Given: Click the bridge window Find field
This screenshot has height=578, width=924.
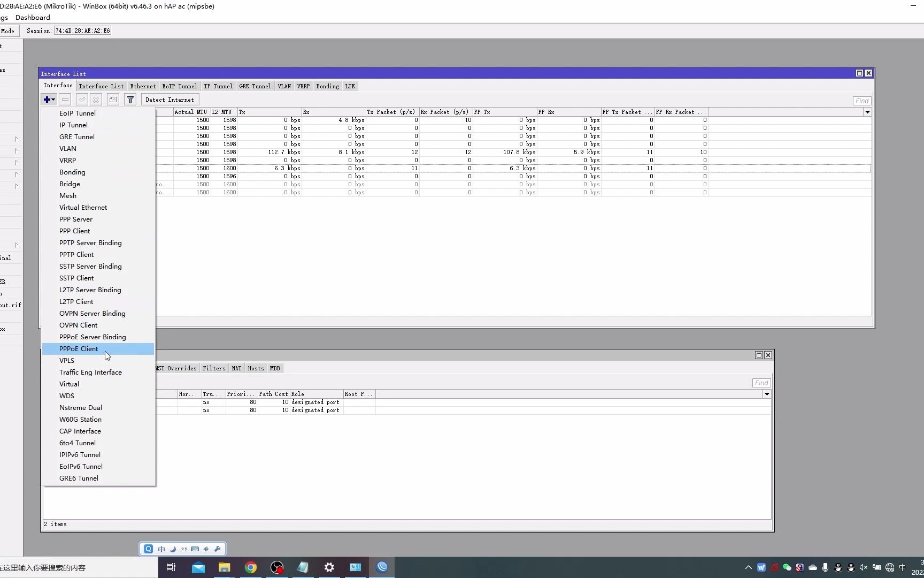Looking at the screenshot, I should point(761,383).
